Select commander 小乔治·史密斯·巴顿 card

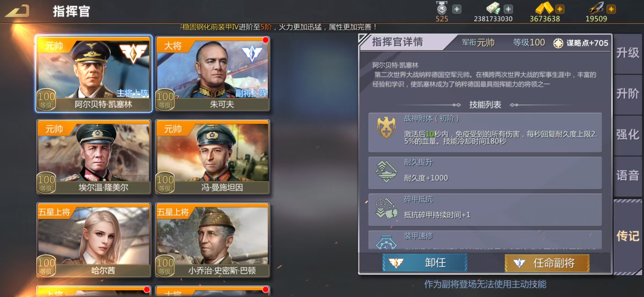click(x=212, y=240)
